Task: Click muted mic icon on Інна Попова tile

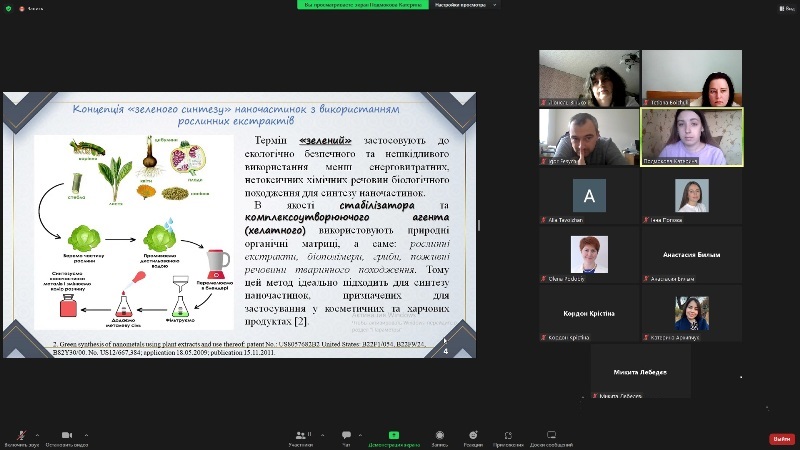Action: click(646, 220)
